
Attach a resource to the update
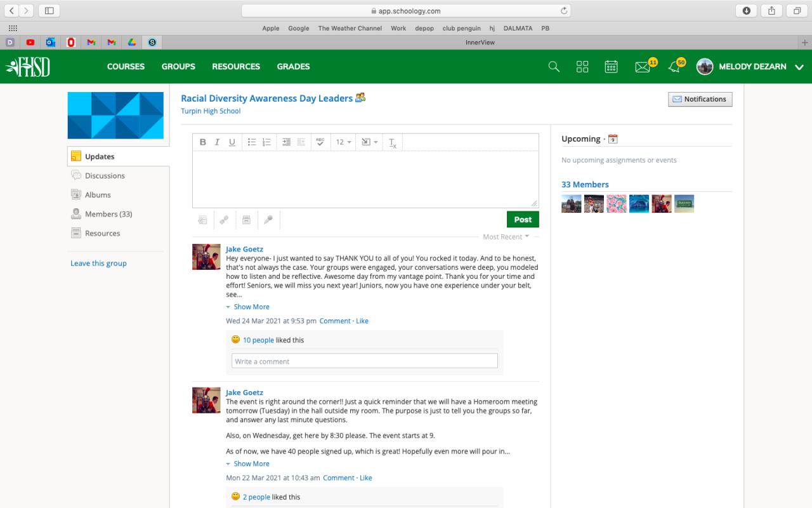pos(247,220)
